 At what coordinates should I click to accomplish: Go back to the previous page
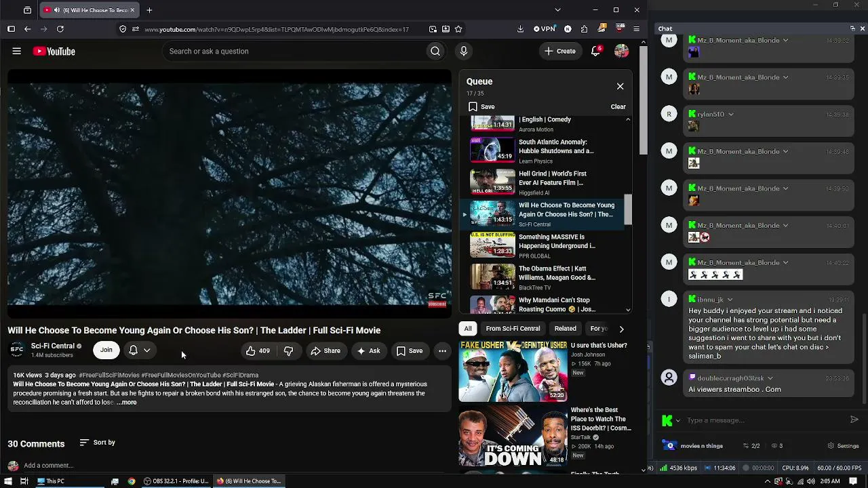pos(28,29)
